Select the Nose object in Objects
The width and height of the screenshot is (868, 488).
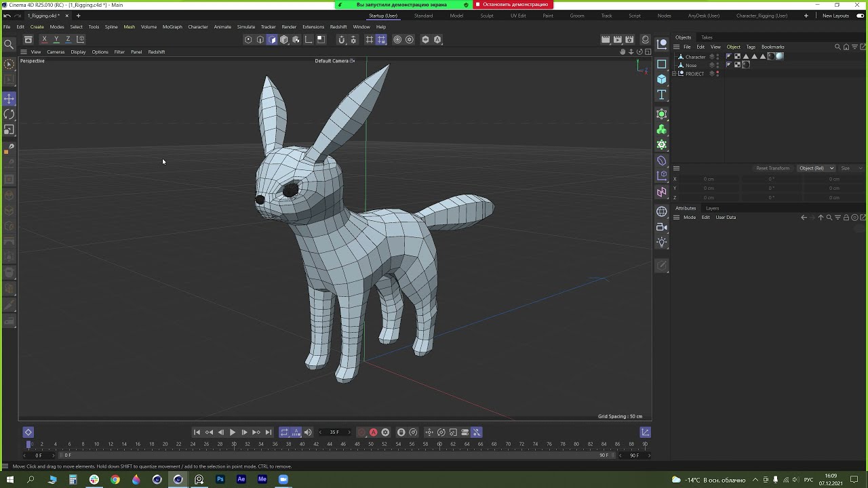[x=691, y=65]
